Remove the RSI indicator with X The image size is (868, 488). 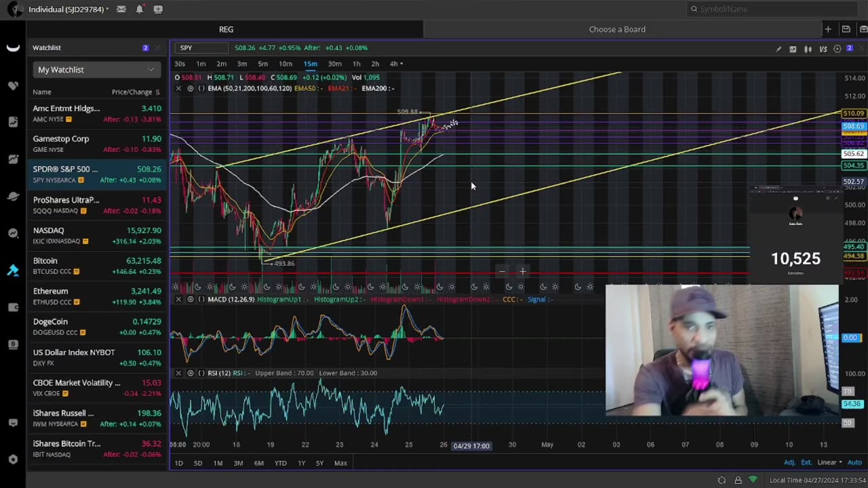pos(178,373)
